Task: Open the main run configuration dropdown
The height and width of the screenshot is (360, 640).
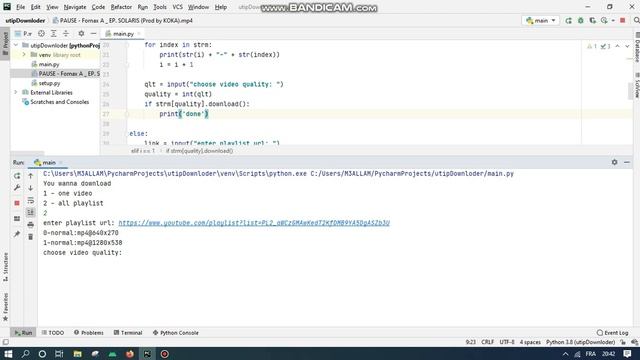Action: (x=540, y=20)
